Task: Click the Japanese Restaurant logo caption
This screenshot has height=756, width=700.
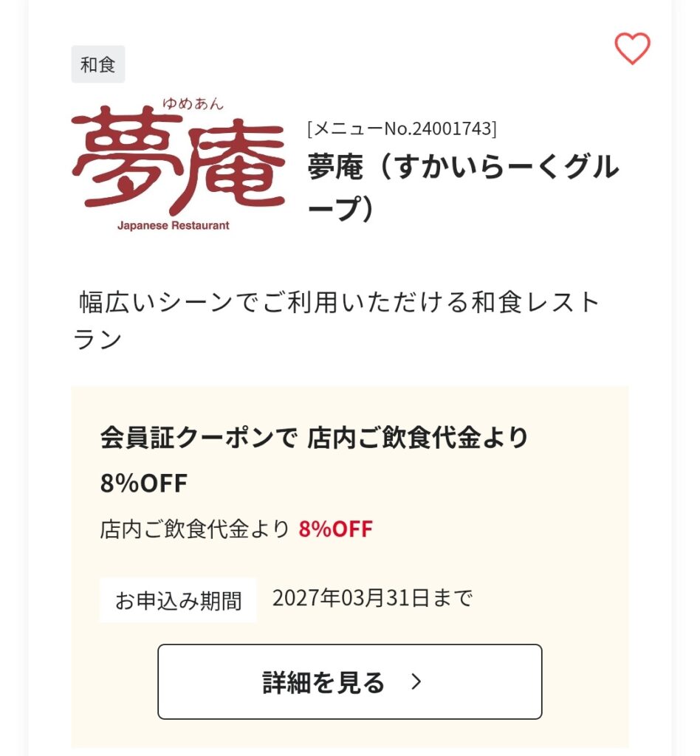Action: [x=173, y=225]
